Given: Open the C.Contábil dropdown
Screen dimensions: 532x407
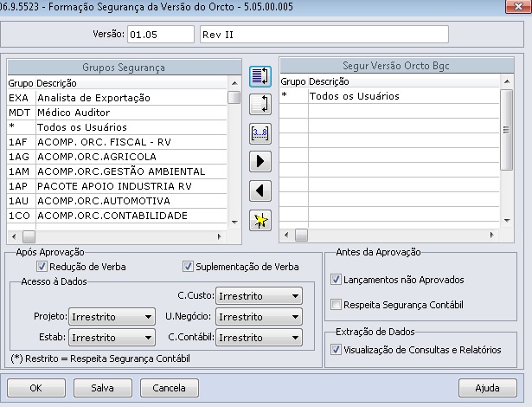Looking at the screenshot, I should pos(259,338).
